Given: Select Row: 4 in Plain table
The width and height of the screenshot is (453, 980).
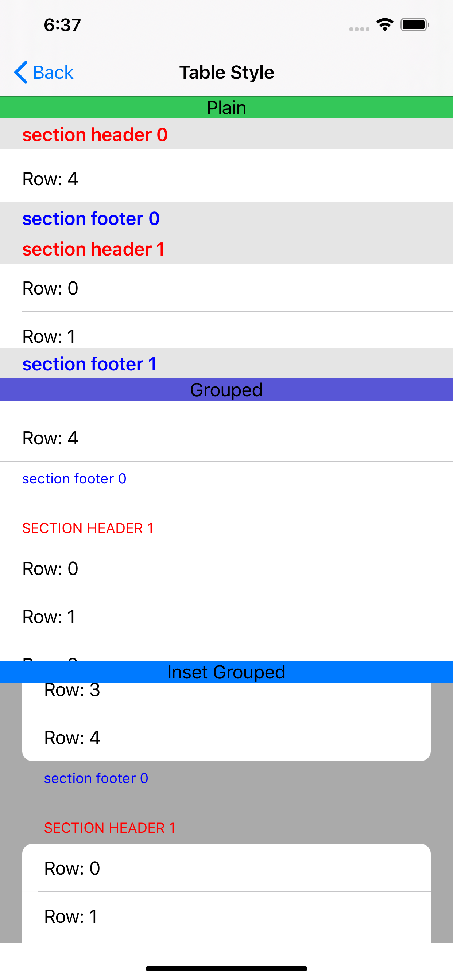Looking at the screenshot, I should 226,178.
